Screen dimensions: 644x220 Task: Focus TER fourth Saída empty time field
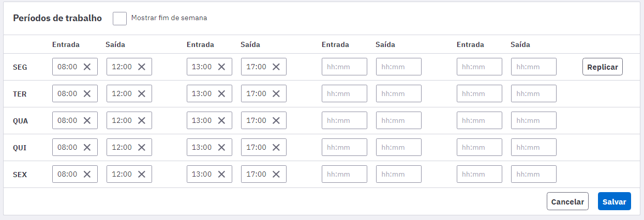pyautogui.click(x=534, y=93)
